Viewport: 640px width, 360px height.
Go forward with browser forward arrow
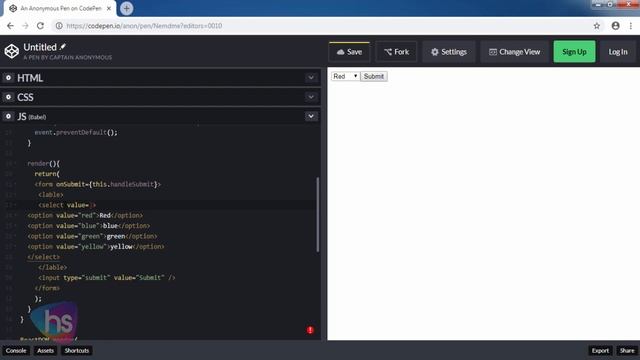25,26
